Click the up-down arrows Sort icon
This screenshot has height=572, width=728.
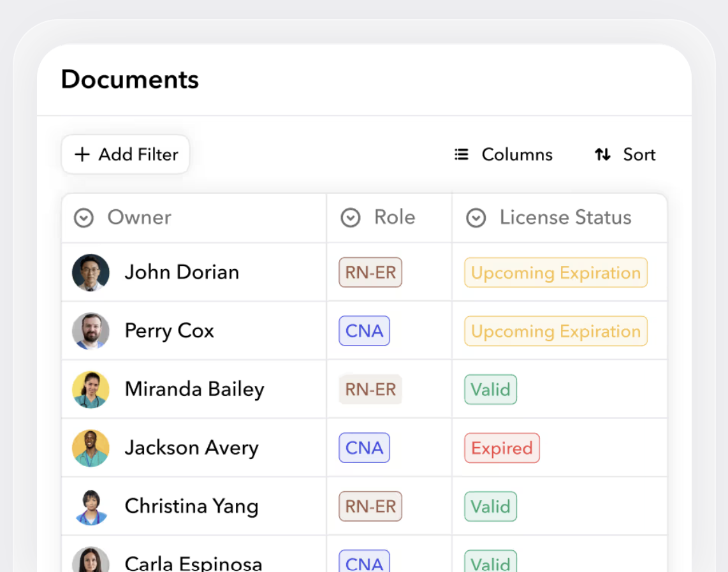point(602,154)
